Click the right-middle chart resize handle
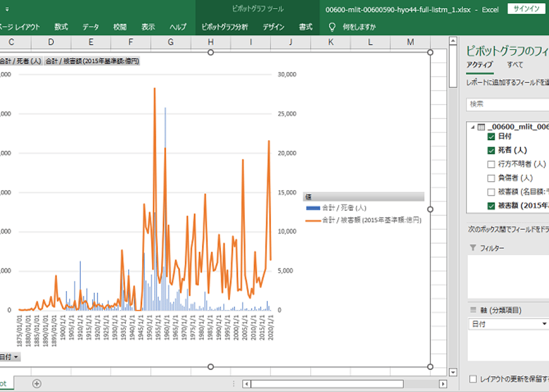The height and width of the screenshot is (392, 549). tap(430, 209)
